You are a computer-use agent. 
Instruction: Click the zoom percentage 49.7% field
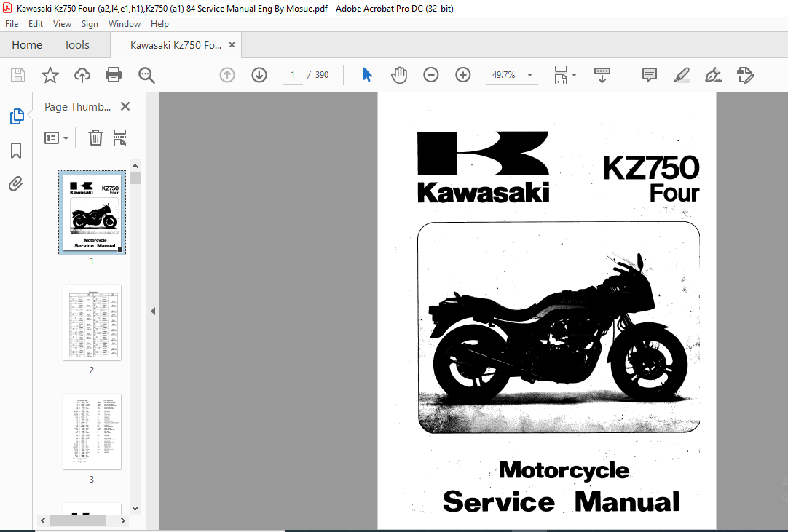(x=503, y=76)
